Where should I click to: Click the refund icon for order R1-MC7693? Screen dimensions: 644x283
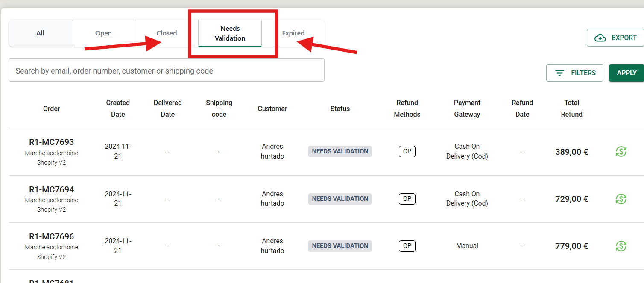(621, 151)
